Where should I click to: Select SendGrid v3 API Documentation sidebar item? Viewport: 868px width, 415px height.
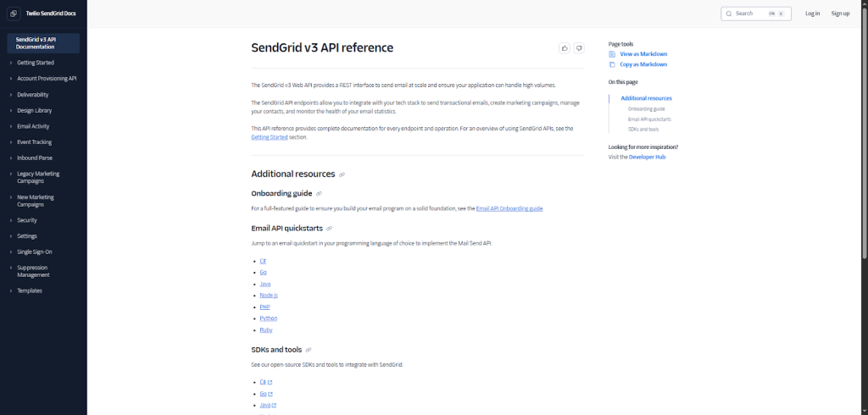[x=42, y=43]
